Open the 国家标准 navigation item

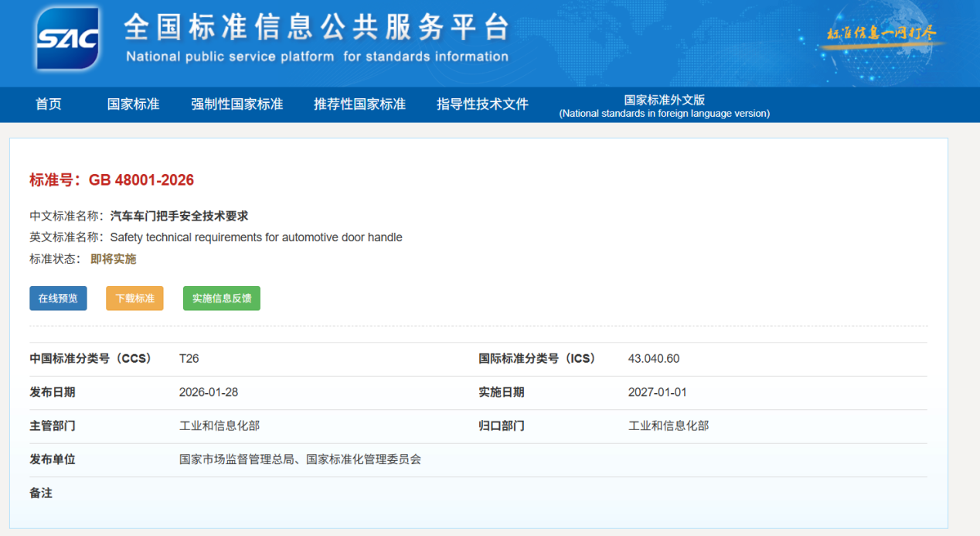tap(133, 104)
